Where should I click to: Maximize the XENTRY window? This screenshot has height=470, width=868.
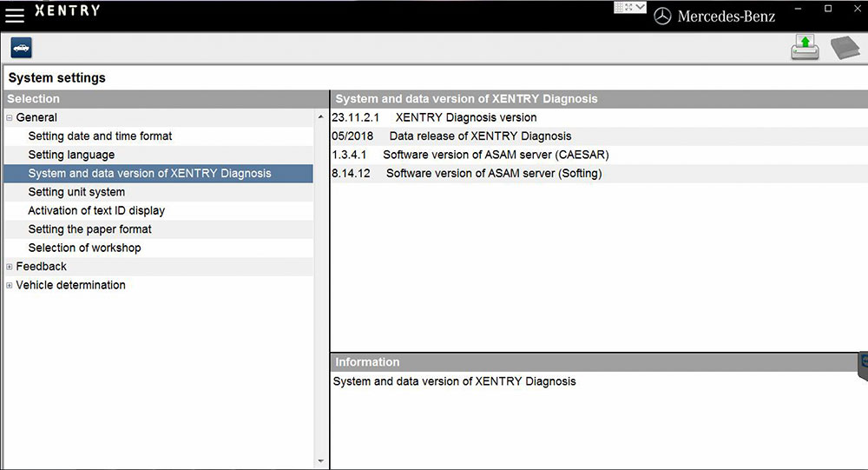click(828, 9)
